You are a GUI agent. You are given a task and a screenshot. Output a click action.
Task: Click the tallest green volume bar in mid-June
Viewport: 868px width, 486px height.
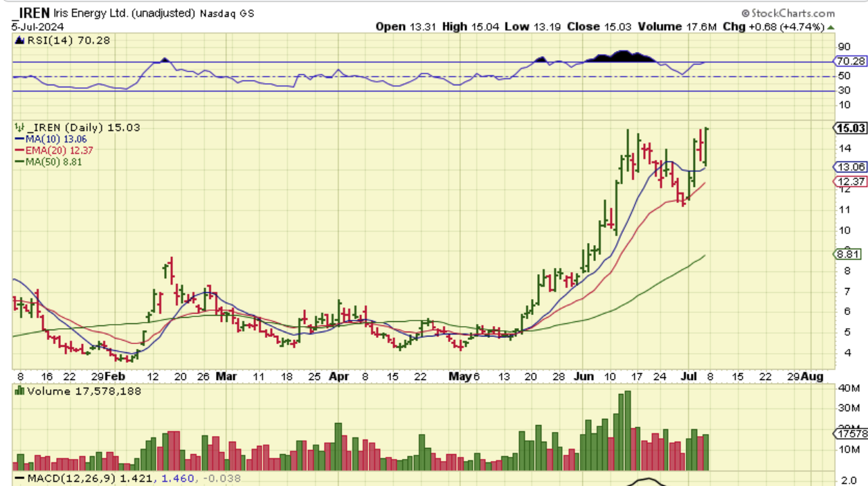click(x=628, y=431)
